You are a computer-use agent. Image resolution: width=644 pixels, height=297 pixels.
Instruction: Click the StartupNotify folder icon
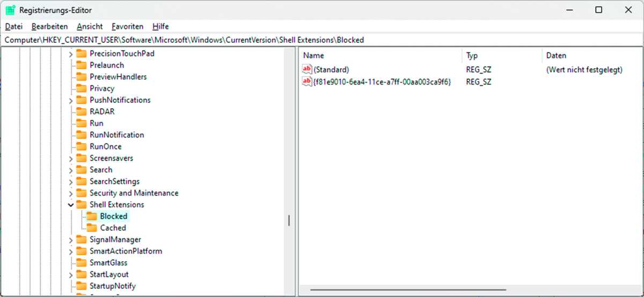(x=81, y=286)
